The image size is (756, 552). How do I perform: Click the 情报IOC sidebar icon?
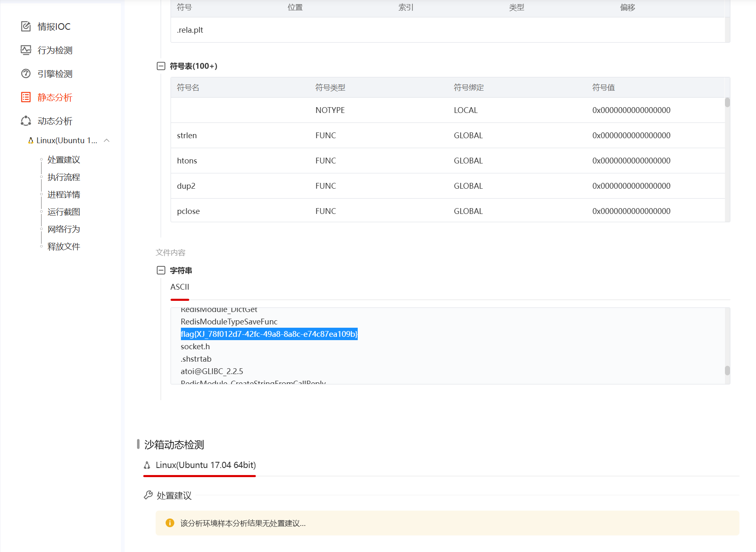click(x=26, y=26)
